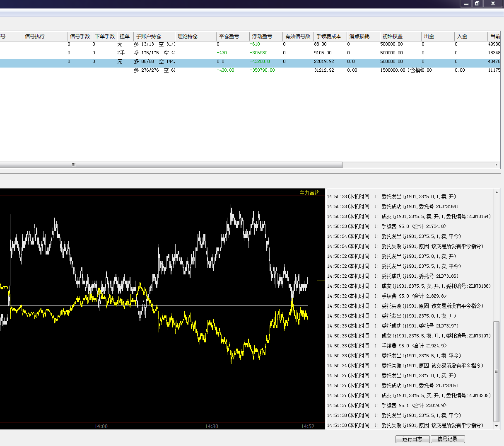Click the 初始权益 column header
This screenshot has height=446, width=504.
pos(393,36)
